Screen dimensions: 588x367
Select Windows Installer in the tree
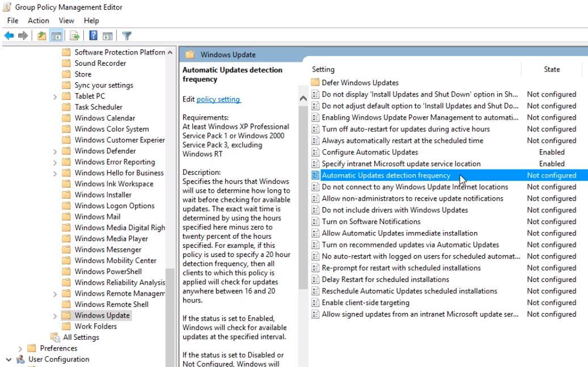coord(103,195)
